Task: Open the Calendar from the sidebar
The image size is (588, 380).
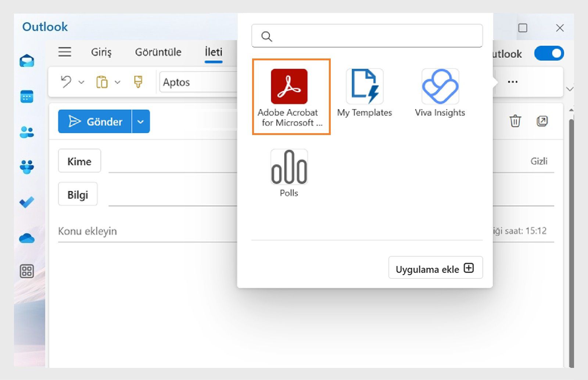Action: (x=26, y=97)
